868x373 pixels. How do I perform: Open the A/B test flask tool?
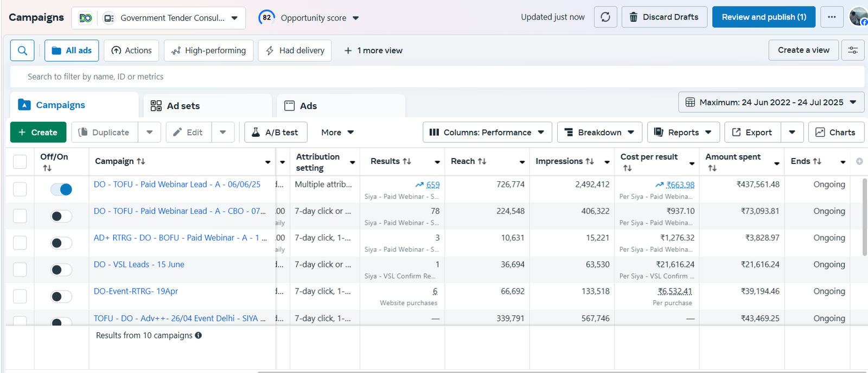coord(276,132)
